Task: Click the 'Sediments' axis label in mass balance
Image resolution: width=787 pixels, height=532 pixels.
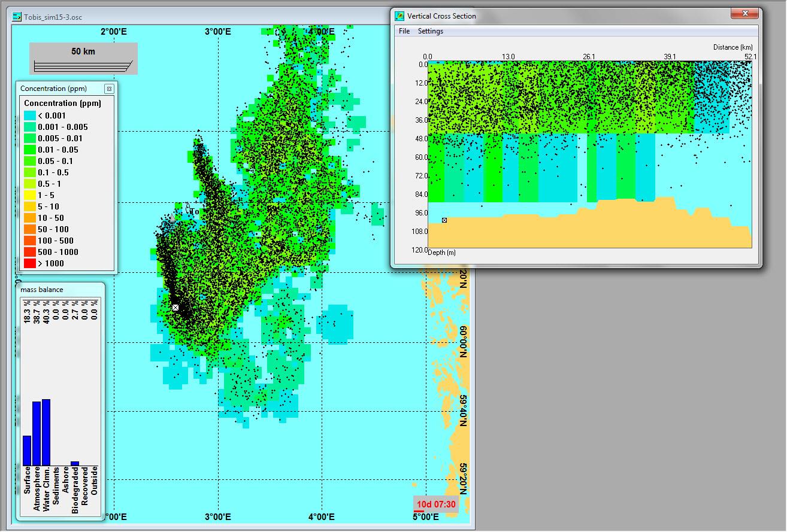Action: point(56,487)
